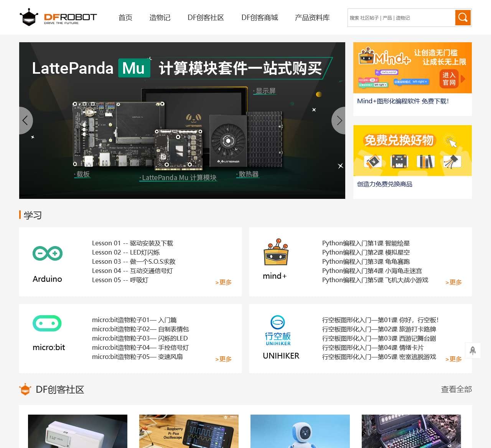Show previous banner slide with left arrow
491x448 pixels.
tap(25, 121)
